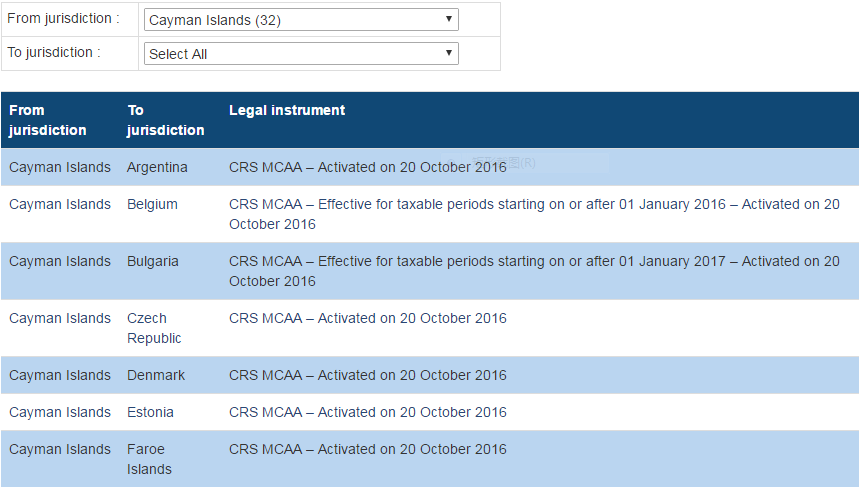Select the To jurisdiction column header
Viewport: 861px width, 487px height.
click(165, 120)
